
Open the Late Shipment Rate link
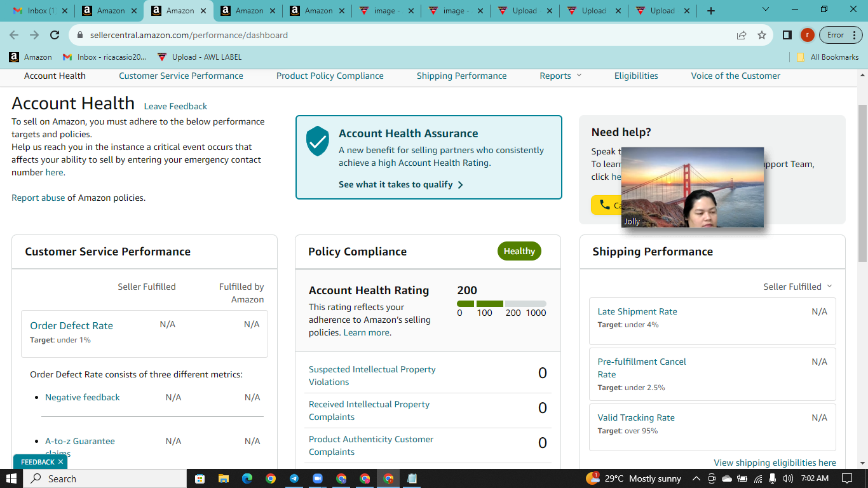pyautogui.click(x=637, y=311)
